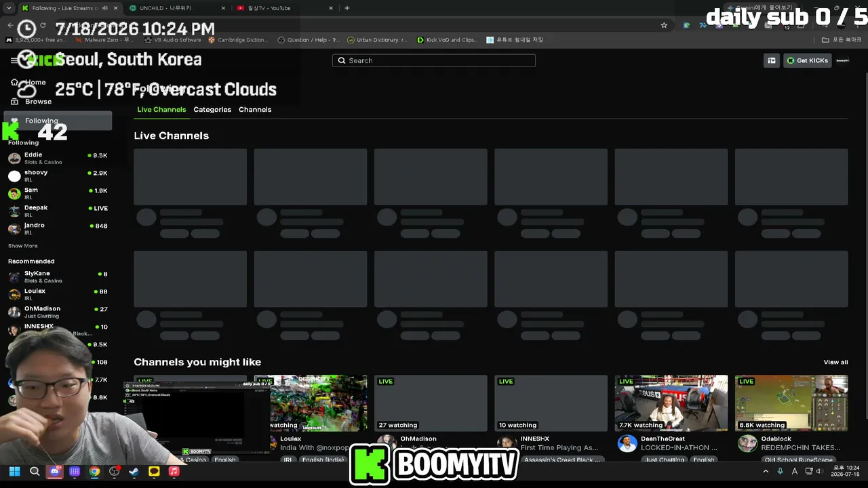The width and height of the screenshot is (868, 488).
Task: Select Following in the sidebar menu
Action: coord(58,121)
